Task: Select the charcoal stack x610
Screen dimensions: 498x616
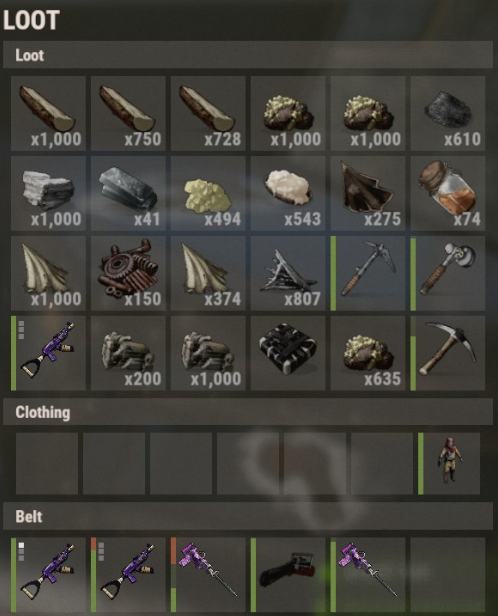Action: 448,113
